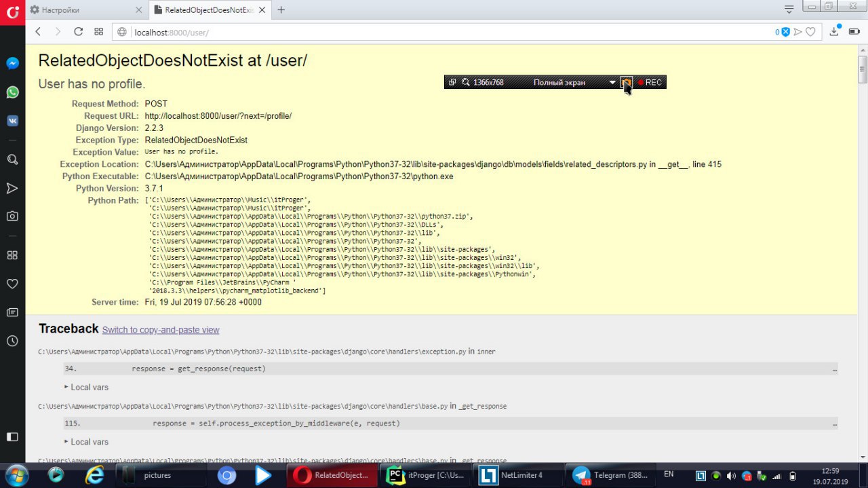Open the recorder Полный экран dropdown arrow
The width and height of the screenshot is (868, 488).
pos(612,82)
